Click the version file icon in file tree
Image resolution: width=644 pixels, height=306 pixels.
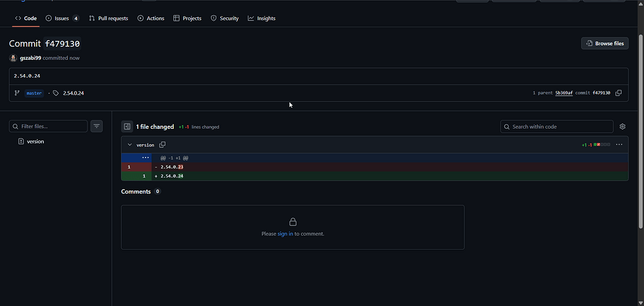pos(21,141)
